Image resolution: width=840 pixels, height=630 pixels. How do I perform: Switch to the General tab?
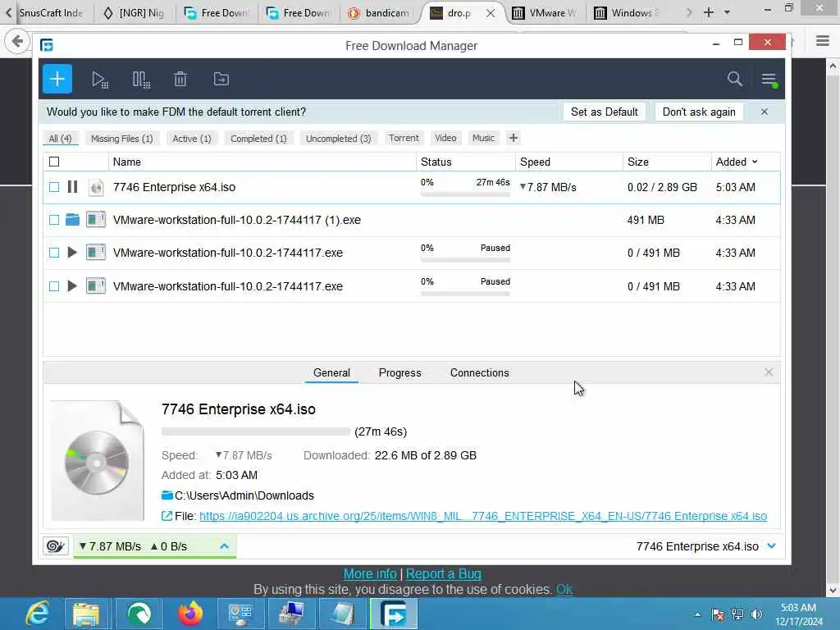331,373
